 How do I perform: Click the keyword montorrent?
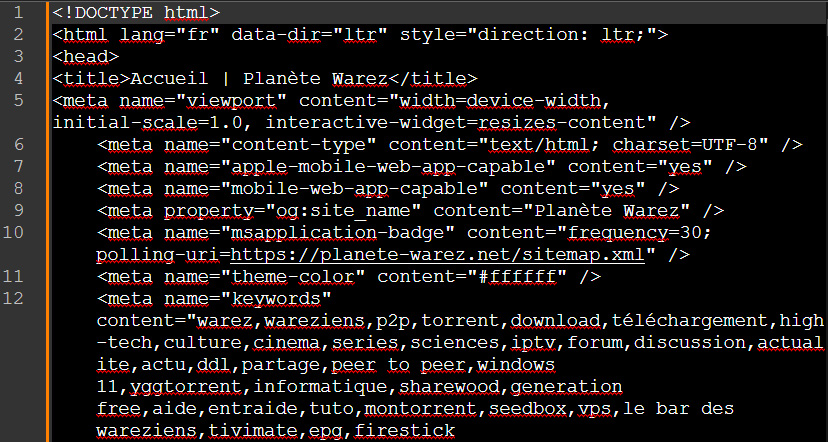tap(421, 409)
